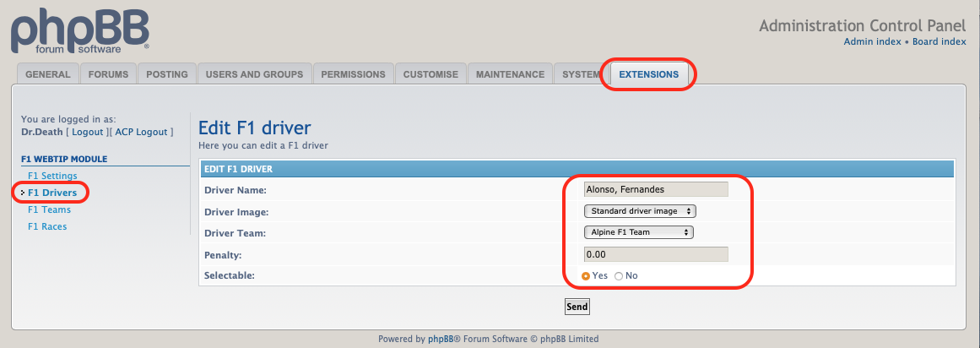Screen dimensions: 980x348
Task: Click the phpBB forum software logo
Action: coord(80,32)
